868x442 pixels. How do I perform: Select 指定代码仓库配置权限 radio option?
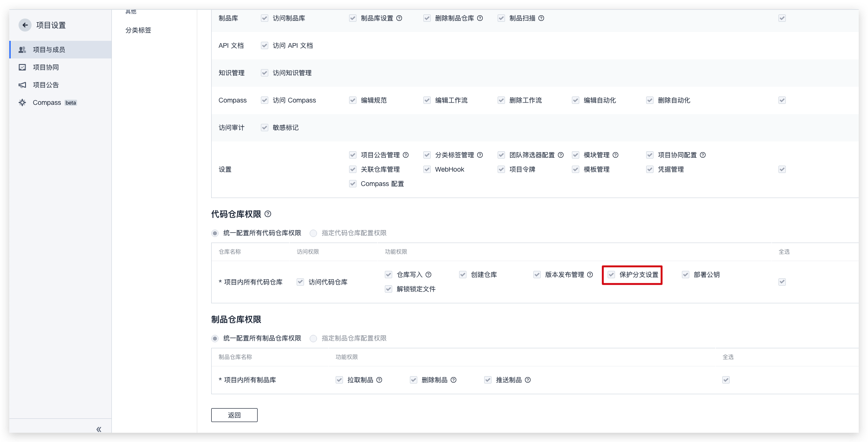(314, 233)
